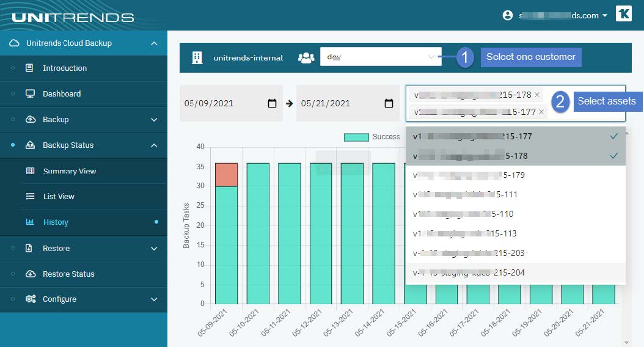
Task: Click the Restore Status cloud icon
Action: [31, 274]
